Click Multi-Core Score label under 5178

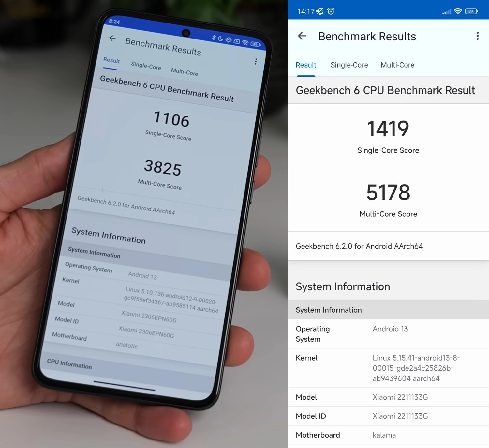click(x=388, y=214)
